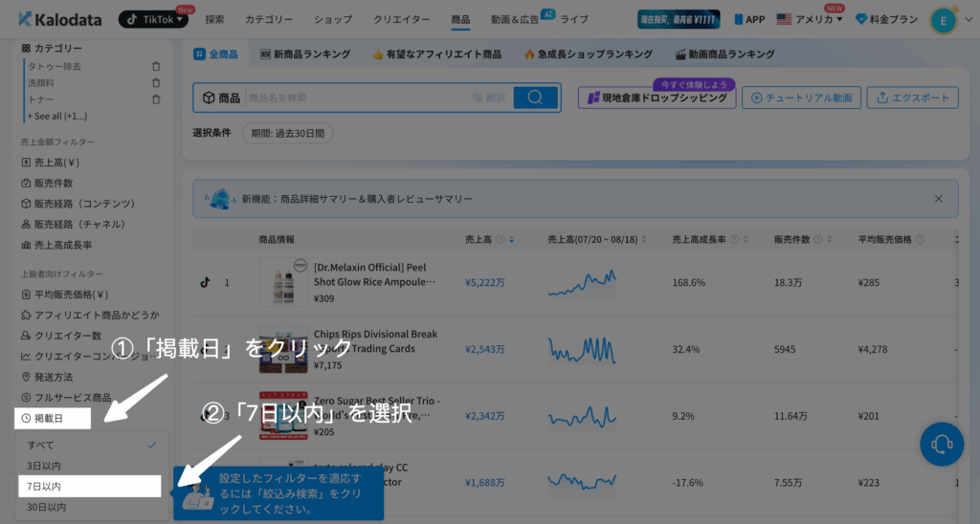Open アフィリエイト商品かどうか filter
The image size is (980, 524).
(x=90, y=315)
